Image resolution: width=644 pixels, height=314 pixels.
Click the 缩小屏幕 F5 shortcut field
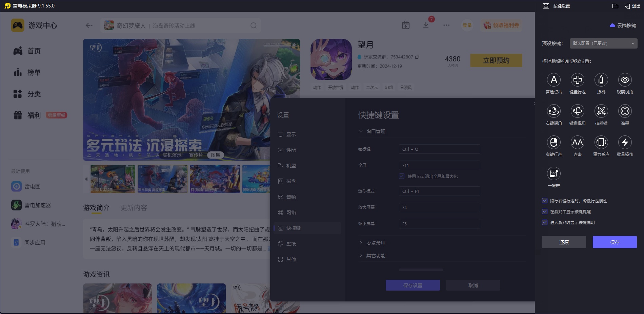[x=440, y=224]
